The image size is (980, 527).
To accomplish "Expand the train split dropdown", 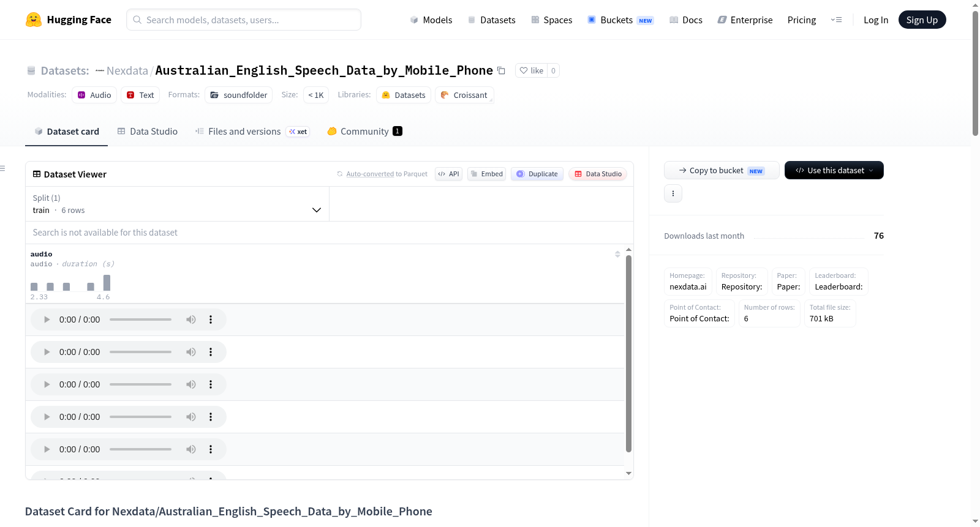I will 177,204.
